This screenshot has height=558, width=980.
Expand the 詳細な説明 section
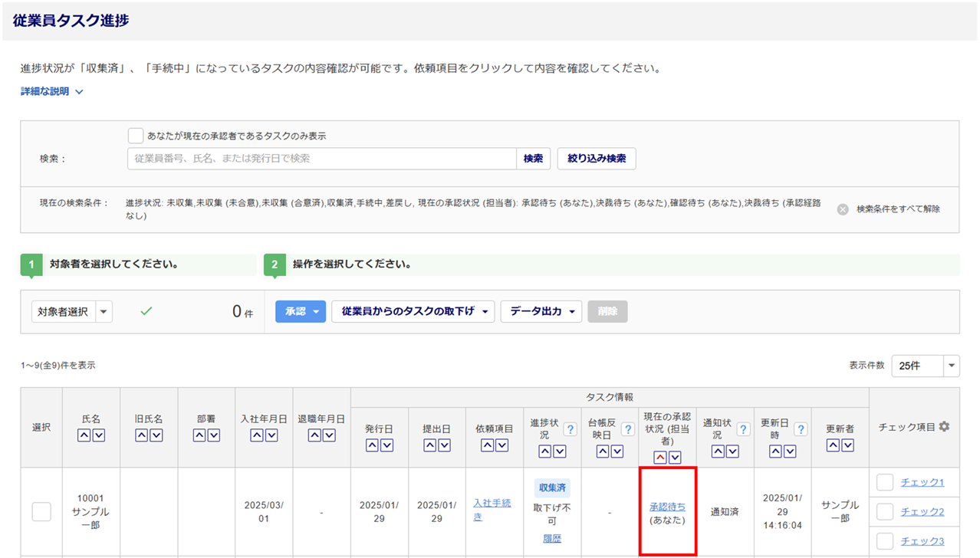(52, 92)
